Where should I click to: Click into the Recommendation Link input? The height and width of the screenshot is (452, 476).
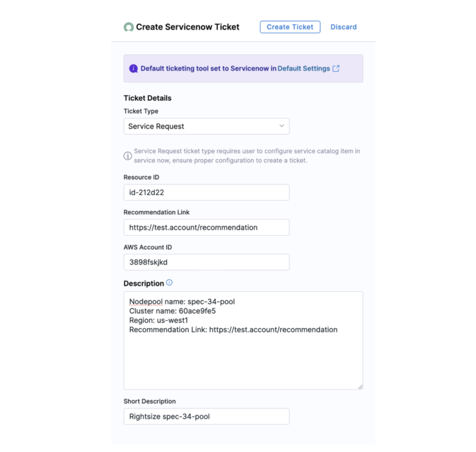coord(206,227)
